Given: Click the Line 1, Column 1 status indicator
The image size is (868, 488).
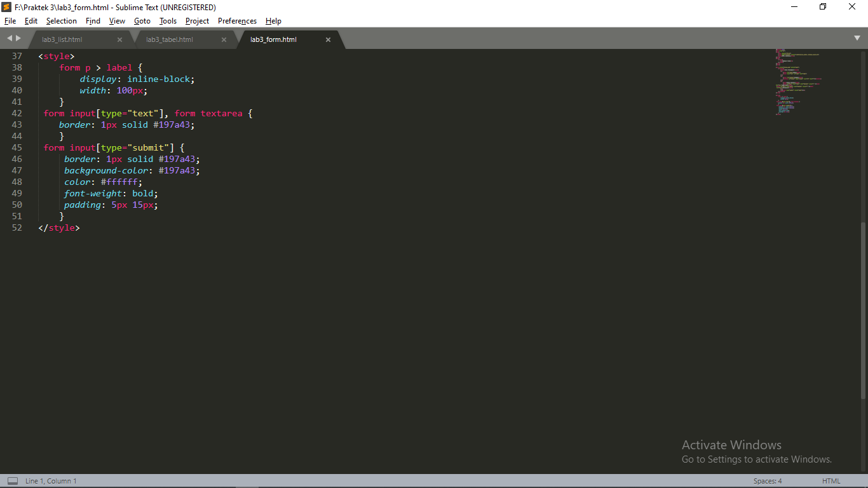Looking at the screenshot, I should (51, 481).
